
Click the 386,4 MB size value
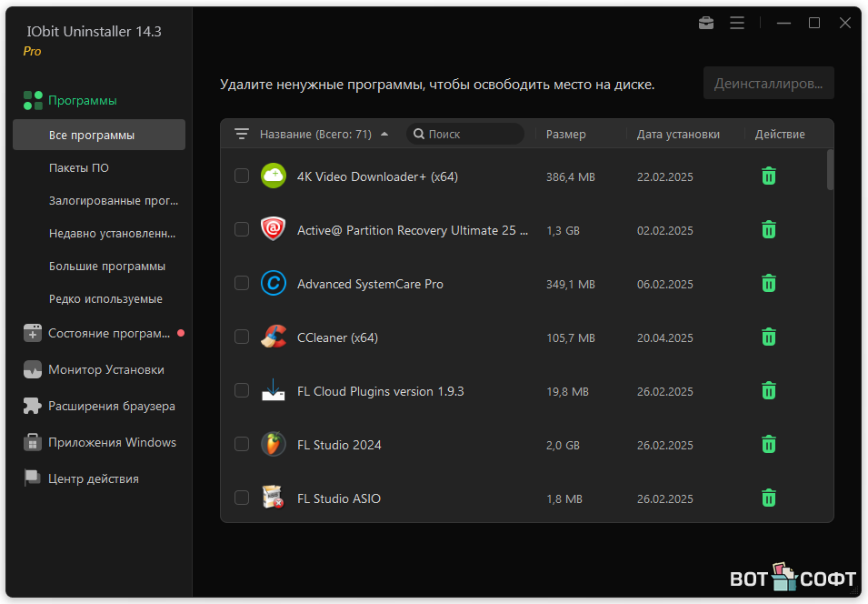click(x=571, y=176)
